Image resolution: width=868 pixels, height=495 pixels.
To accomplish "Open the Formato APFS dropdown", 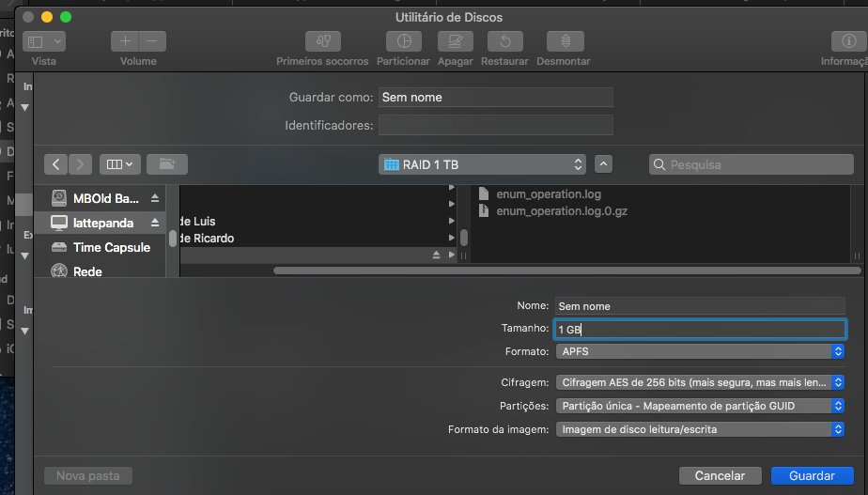I will [x=700, y=351].
